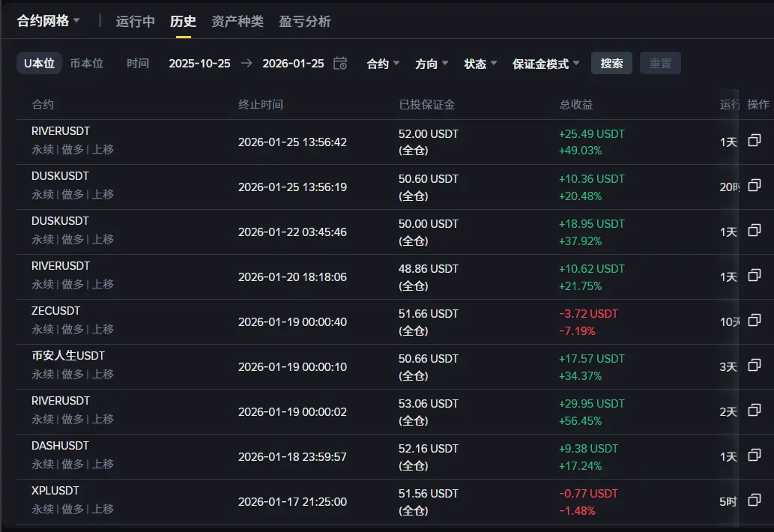Select the U本位 toggle option

(x=39, y=64)
